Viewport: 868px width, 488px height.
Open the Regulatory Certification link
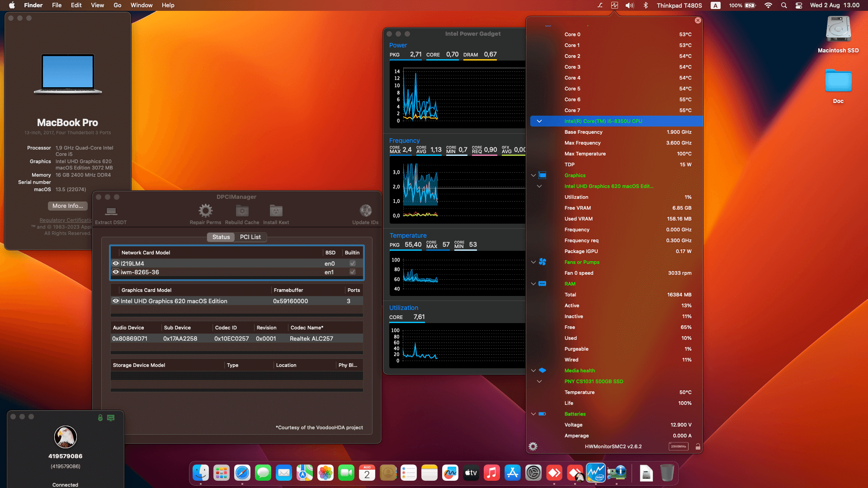coord(66,221)
